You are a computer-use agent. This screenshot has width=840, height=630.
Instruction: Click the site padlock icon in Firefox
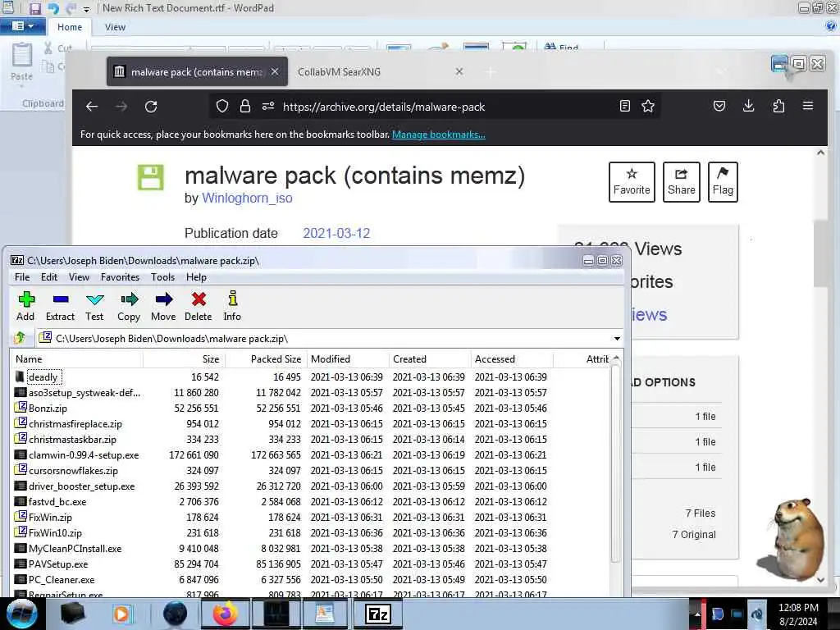tap(244, 106)
